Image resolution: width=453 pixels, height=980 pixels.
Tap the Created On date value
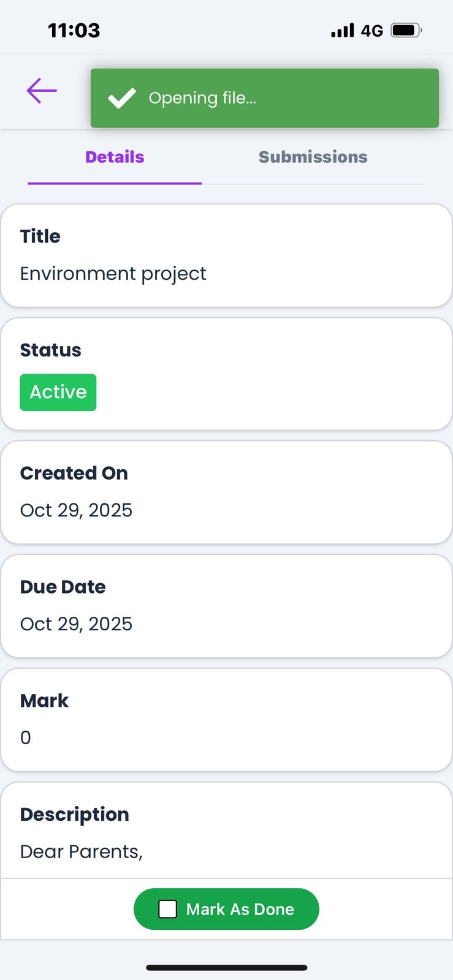pyautogui.click(x=76, y=510)
